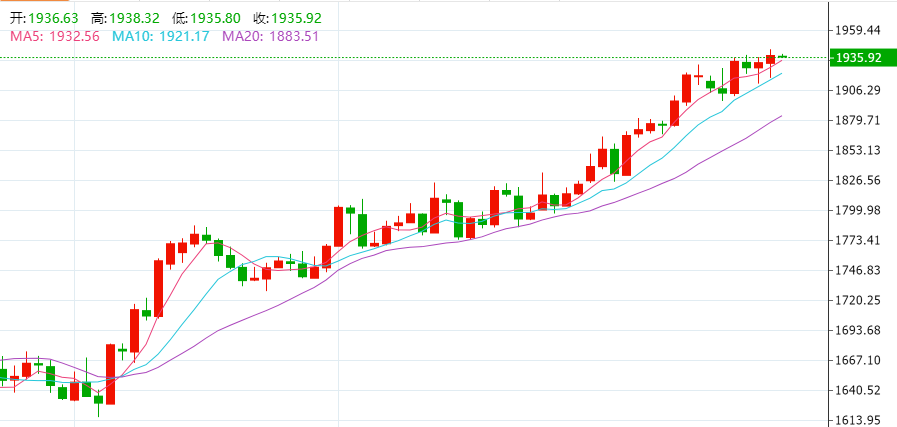This screenshot has height=427, width=897.
Task: Click the 1667.10 price axis label
Action: coord(858,360)
